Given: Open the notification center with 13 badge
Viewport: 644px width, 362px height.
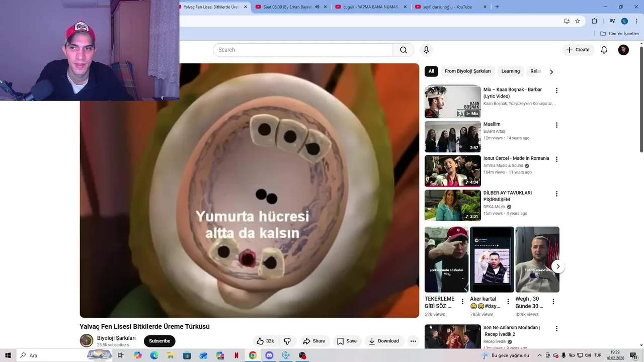Looking at the screenshot, I should coord(633,355).
